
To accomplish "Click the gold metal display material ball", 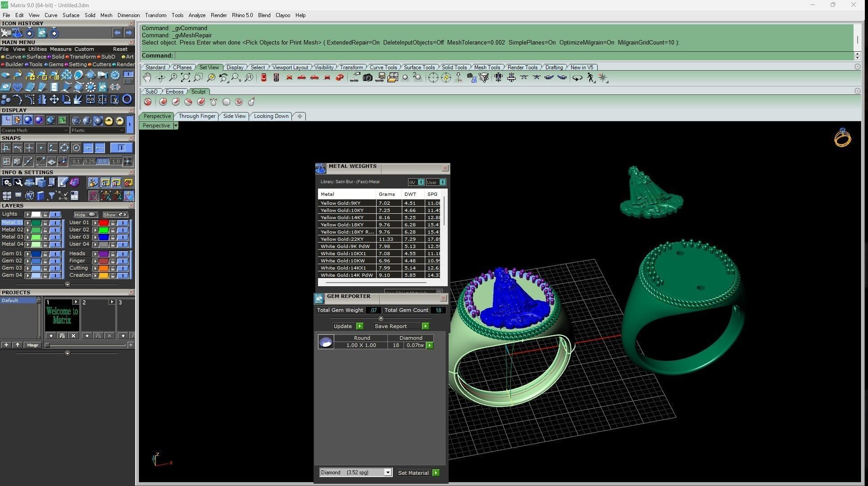I will 109,121.
